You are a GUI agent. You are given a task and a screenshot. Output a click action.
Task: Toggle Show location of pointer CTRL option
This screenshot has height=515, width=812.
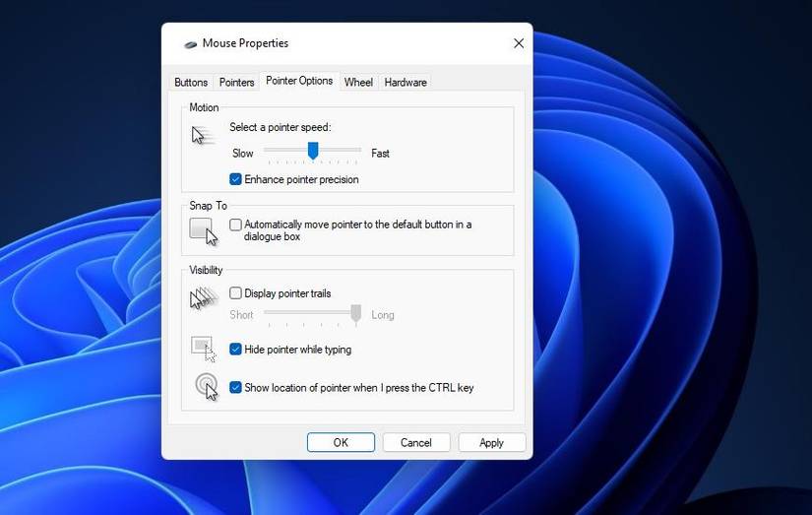[x=235, y=388]
